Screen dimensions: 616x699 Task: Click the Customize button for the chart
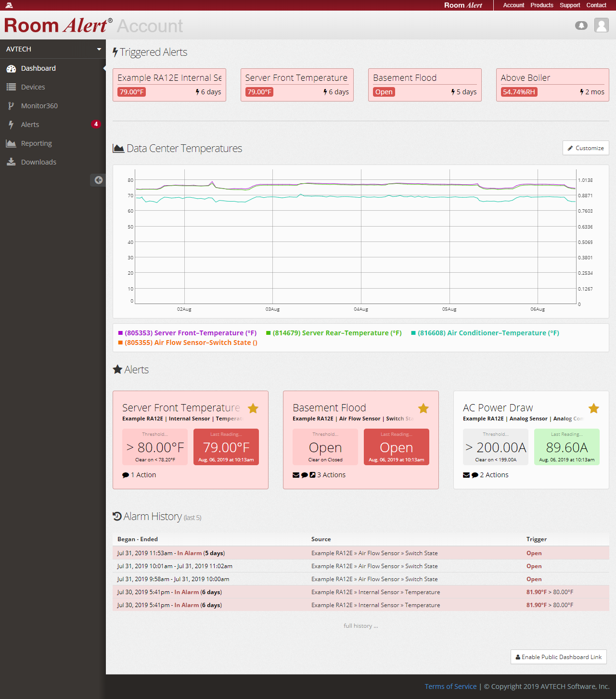click(x=586, y=148)
